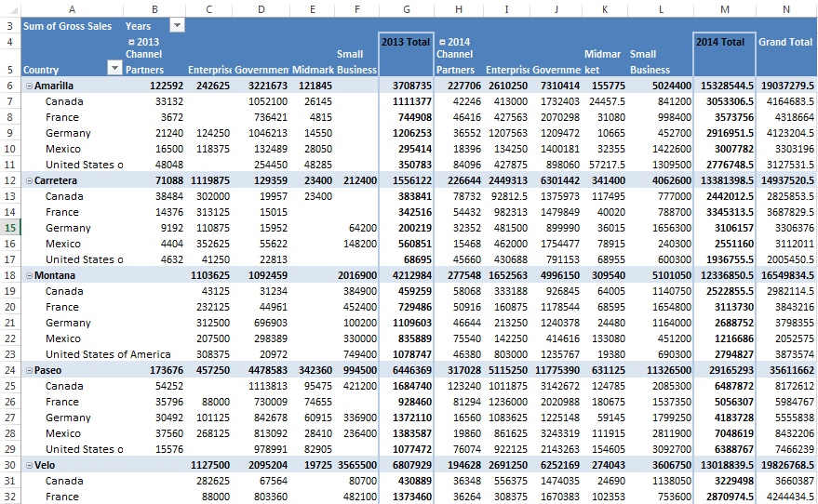Image resolution: width=818 pixels, height=504 pixels.
Task: Select cell with value 64200
Action: click(356, 228)
